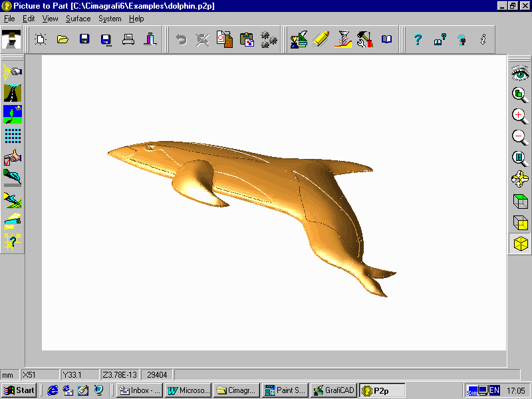Click the 17:05 clock in the tray
This screenshot has height=399, width=532.
(516, 391)
